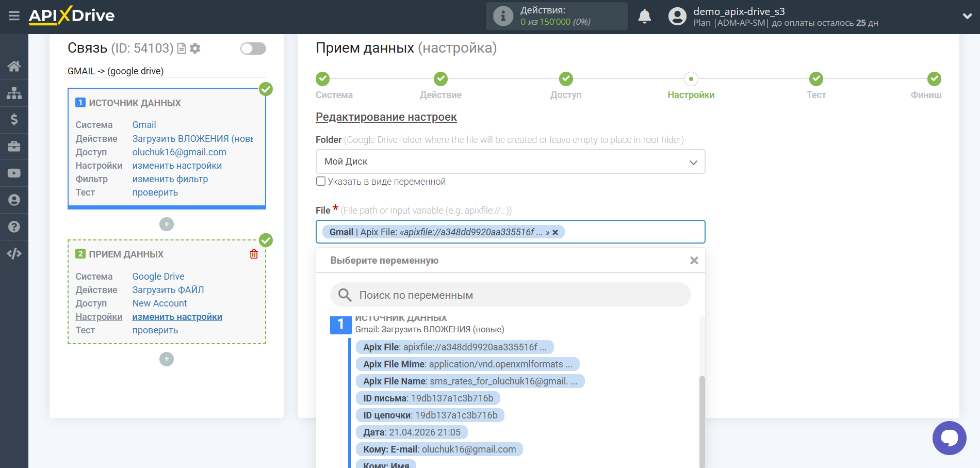Click the user avatar icon
Screen dimensions: 980x468
[677, 17]
